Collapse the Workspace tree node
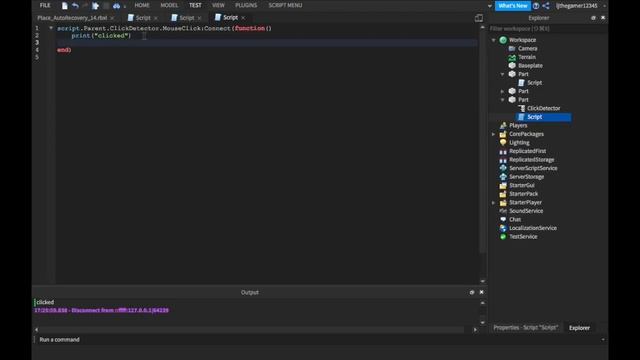Image resolution: width=640 pixels, height=360 pixels. pyautogui.click(x=493, y=40)
